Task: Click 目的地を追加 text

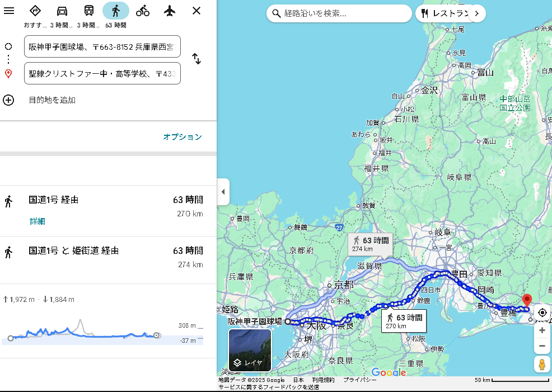Action: [x=52, y=100]
